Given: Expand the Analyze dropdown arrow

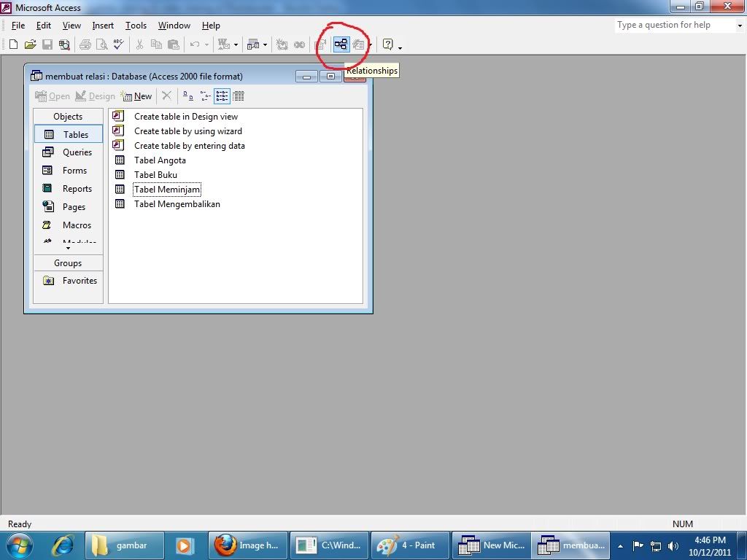Looking at the screenshot, I should (x=265, y=44).
